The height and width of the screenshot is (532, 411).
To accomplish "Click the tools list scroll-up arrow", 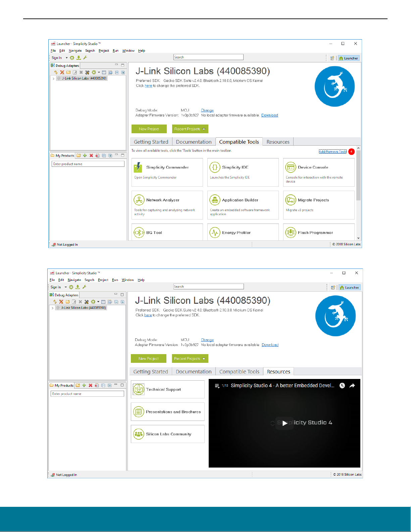I will pos(358,148).
